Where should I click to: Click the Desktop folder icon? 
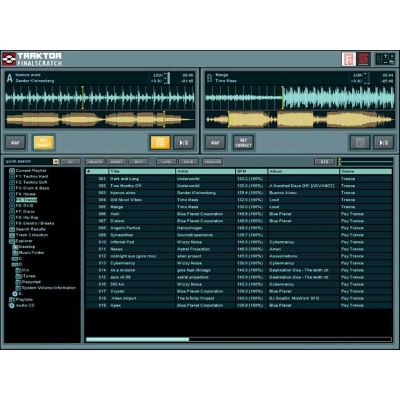(15, 247)
